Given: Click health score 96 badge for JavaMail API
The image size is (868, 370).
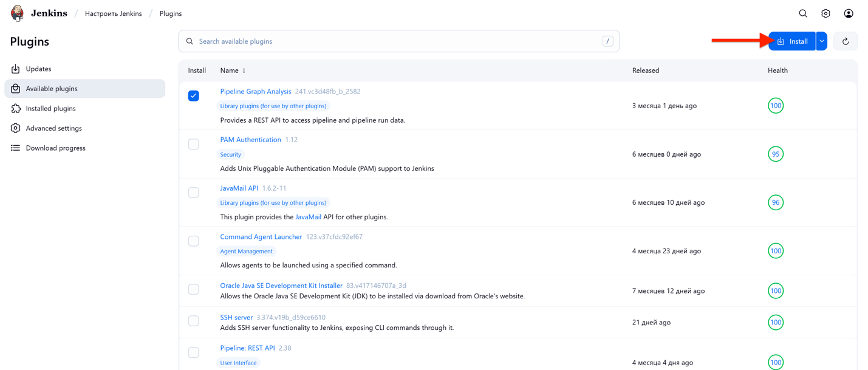Looking at the screenshot, I should click(x=775, y=202).
